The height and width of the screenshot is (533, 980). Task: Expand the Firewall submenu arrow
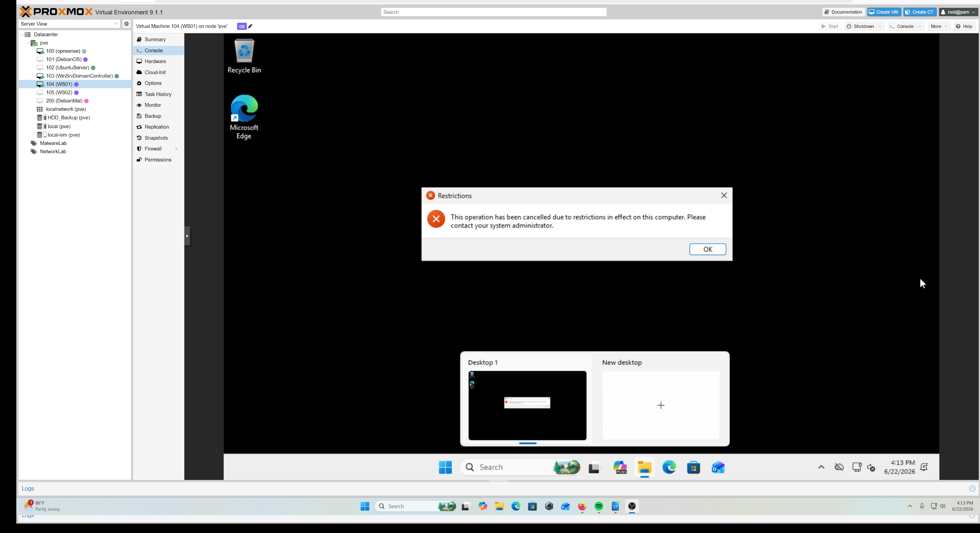(177, 149)
